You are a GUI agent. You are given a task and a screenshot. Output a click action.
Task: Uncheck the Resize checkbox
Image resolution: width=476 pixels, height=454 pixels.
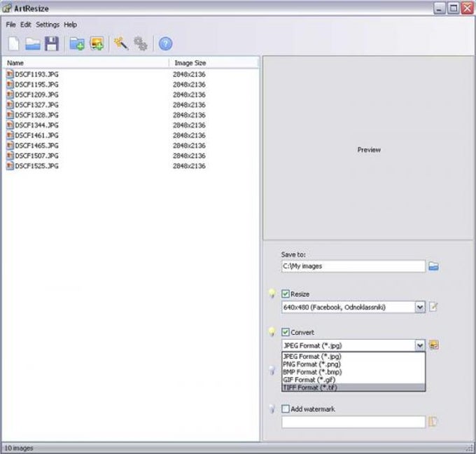coord(286,294)
